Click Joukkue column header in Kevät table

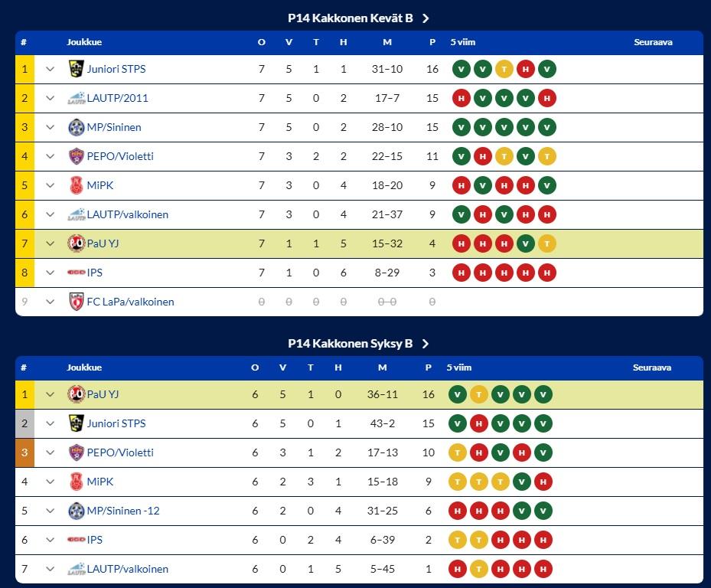[x=84, y=42]
